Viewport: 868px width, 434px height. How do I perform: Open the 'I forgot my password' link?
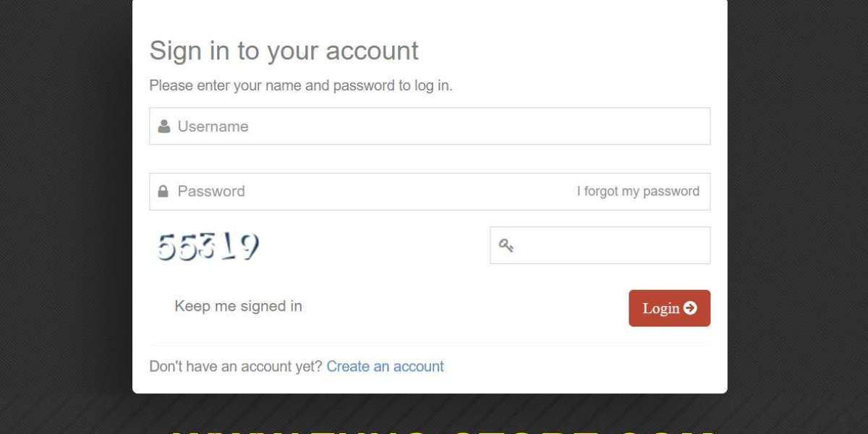pyautogui.click(x=638, y=192)
